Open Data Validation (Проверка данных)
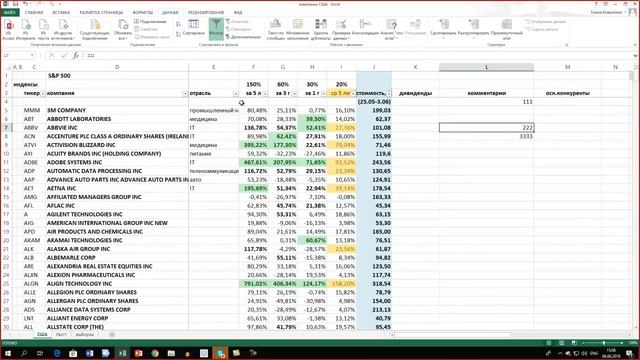Viewport: 640px width, 360px height. [341, 29]
